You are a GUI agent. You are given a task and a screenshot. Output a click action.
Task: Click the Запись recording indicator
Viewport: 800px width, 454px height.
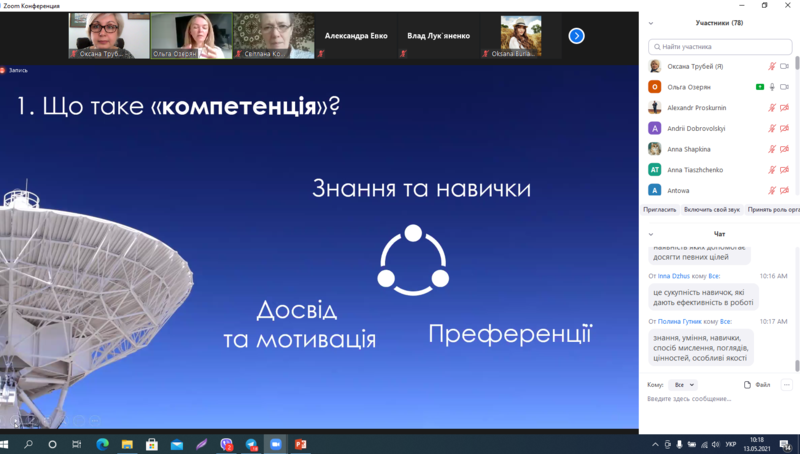[x=15, y=70]
